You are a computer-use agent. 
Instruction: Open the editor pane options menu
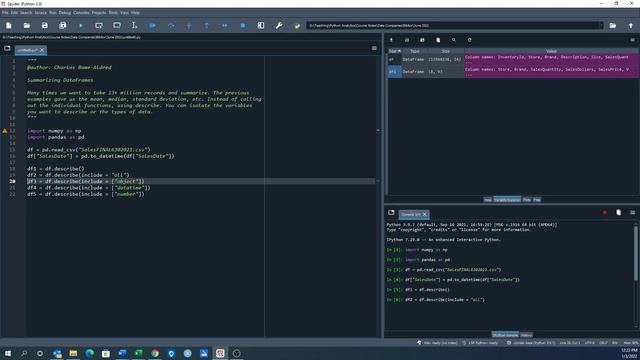tap(374, 48)
